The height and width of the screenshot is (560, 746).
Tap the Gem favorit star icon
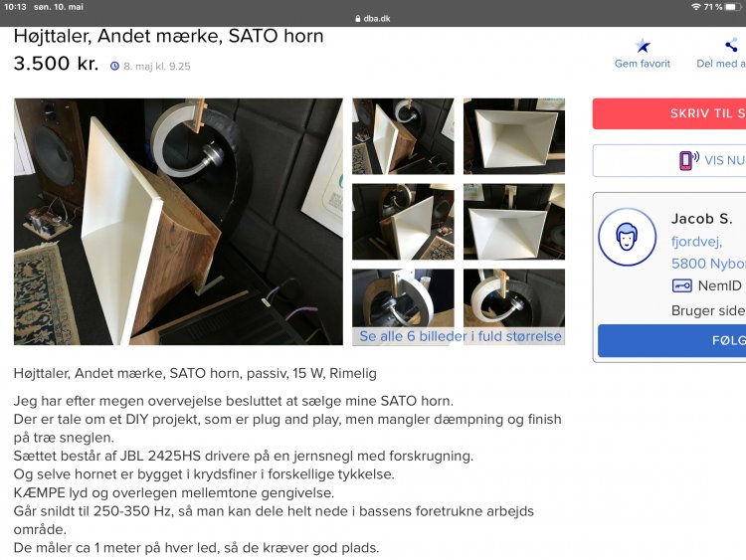[x=643, y=46]
